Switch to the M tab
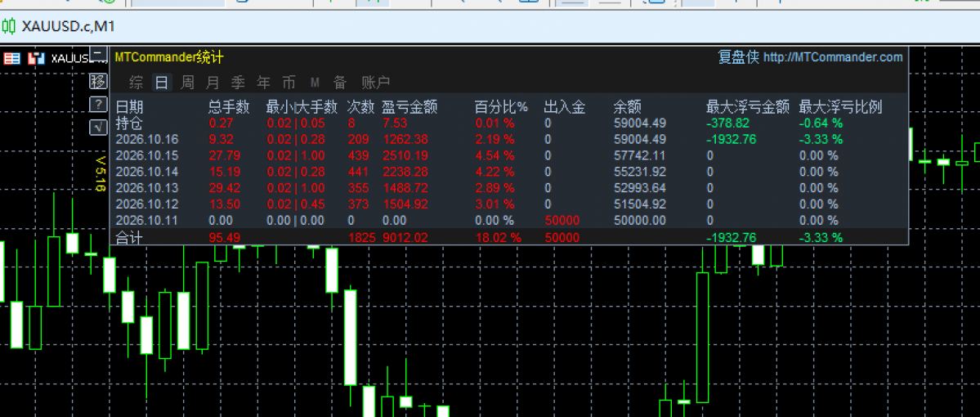This screenshot has height=417, width=980. (x=315, y=82)
